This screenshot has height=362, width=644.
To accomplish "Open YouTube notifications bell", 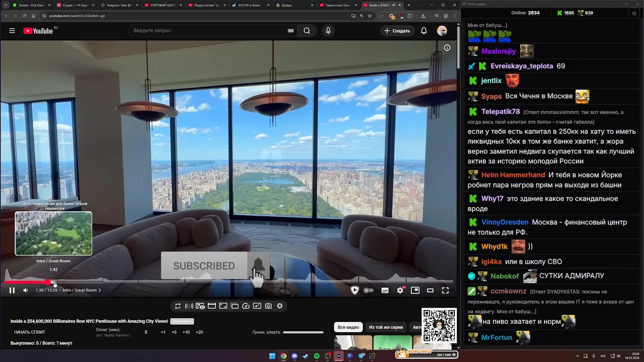I will 424,31.
